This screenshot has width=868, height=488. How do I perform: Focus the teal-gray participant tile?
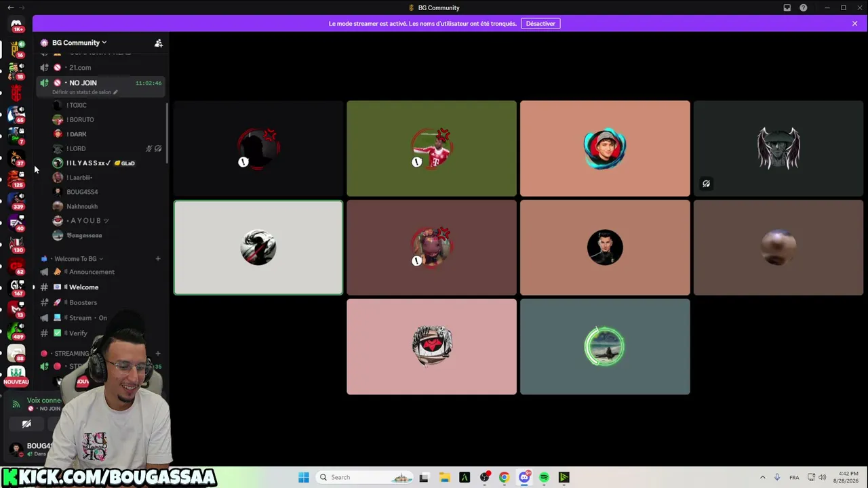pyautogui.click(x=605, y=347)
